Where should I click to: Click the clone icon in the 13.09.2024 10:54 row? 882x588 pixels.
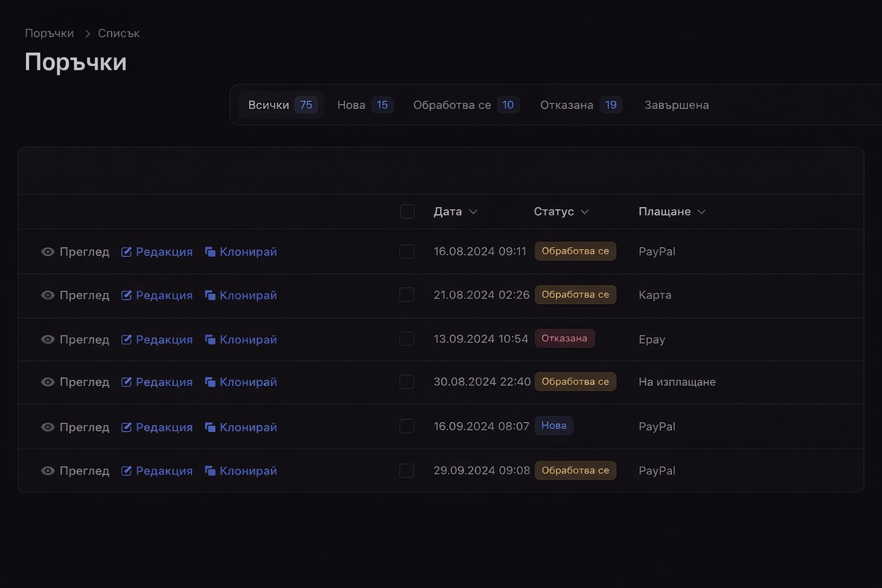[210, 339]
